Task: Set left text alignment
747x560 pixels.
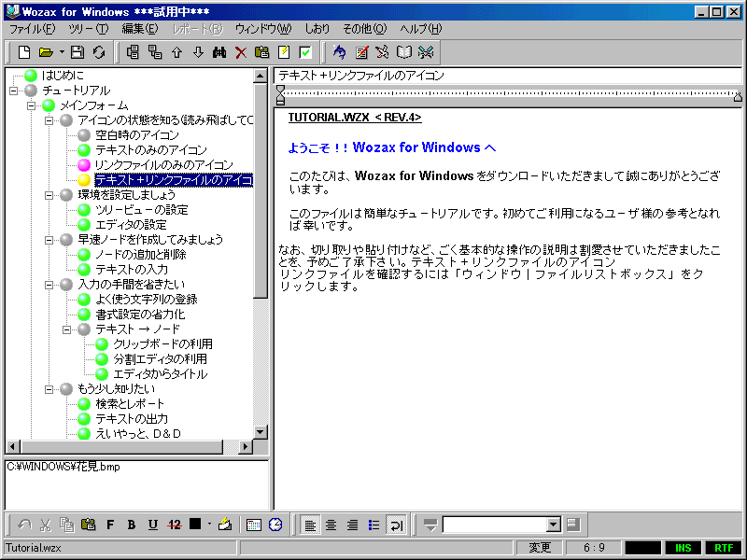Action: pyautogui.click(x=310, y=525)
